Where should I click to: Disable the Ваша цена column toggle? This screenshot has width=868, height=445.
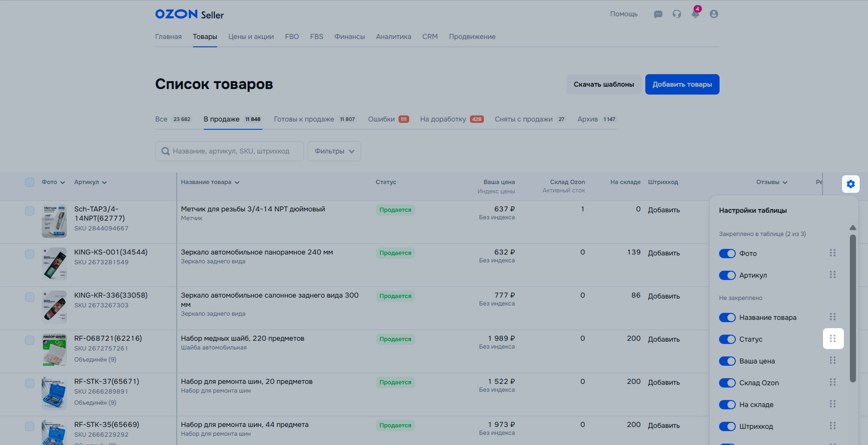click(727, 361)
